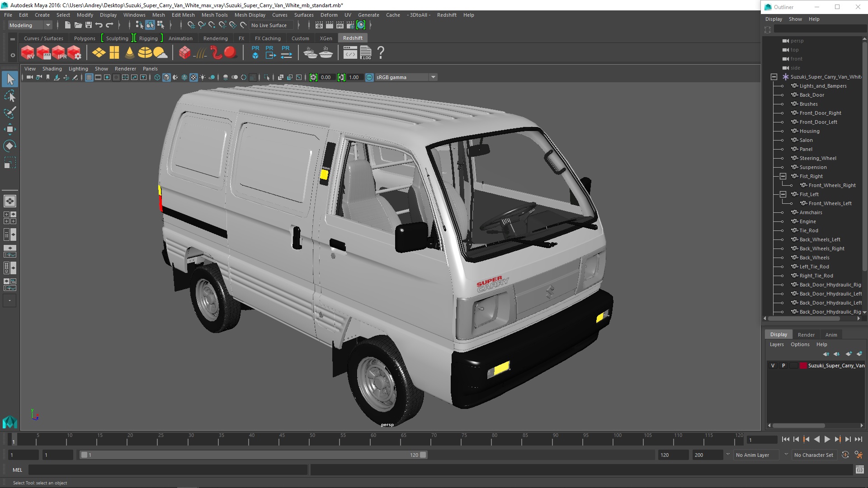Open Redshift RenderView shelf icon
The height and width of the screenshot is (488, 868).
click(x=28, y=52)
